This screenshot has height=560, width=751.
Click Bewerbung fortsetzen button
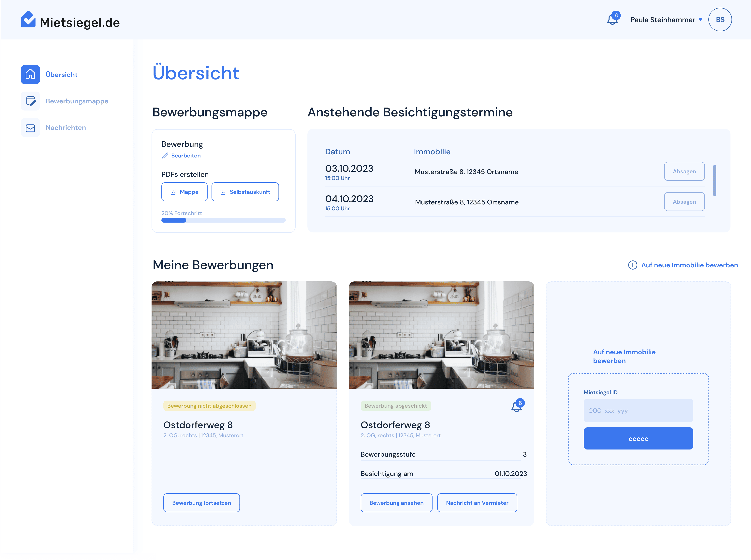pyautogui.click(x=201, y=503)
